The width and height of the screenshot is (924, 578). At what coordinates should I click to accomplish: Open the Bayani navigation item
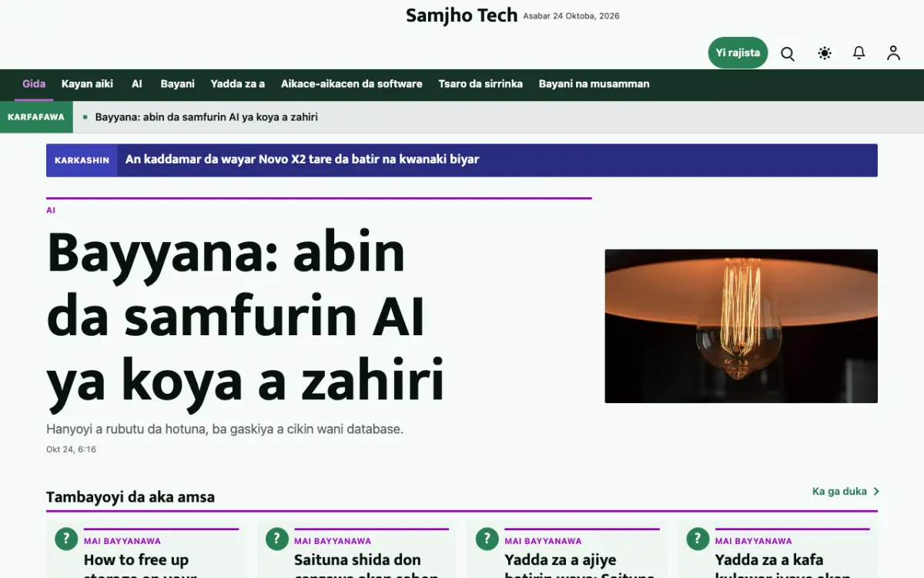point(177,84)
